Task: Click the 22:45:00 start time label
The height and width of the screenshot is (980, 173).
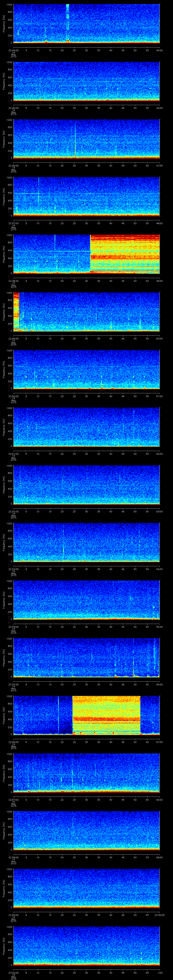Action: [14, 108]
